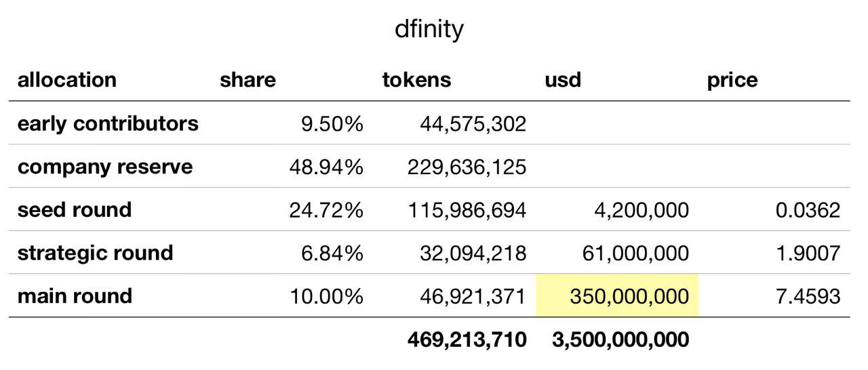
Task: Click the highlighted 350,000,000 cell
Action: coord(617,296)
